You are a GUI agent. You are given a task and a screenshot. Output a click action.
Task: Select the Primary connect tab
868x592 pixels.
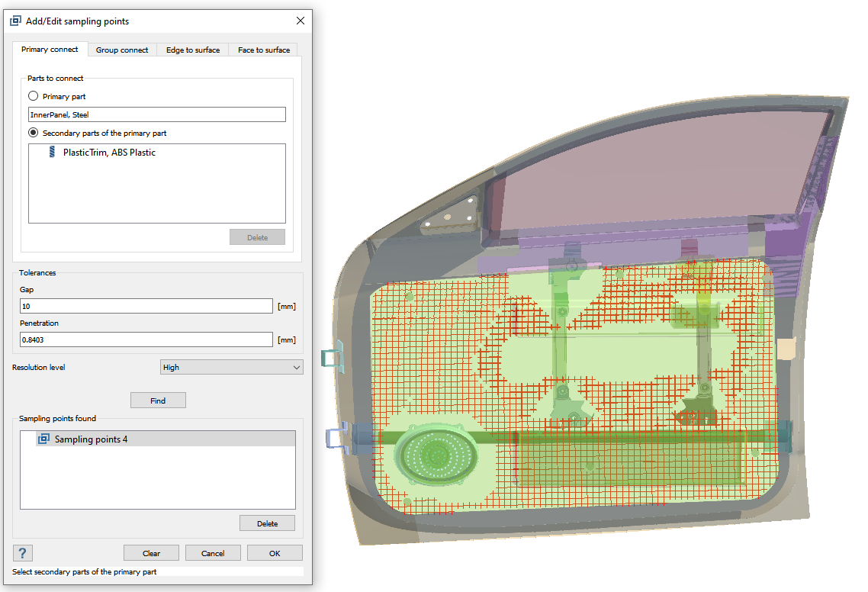coord(50,50)
